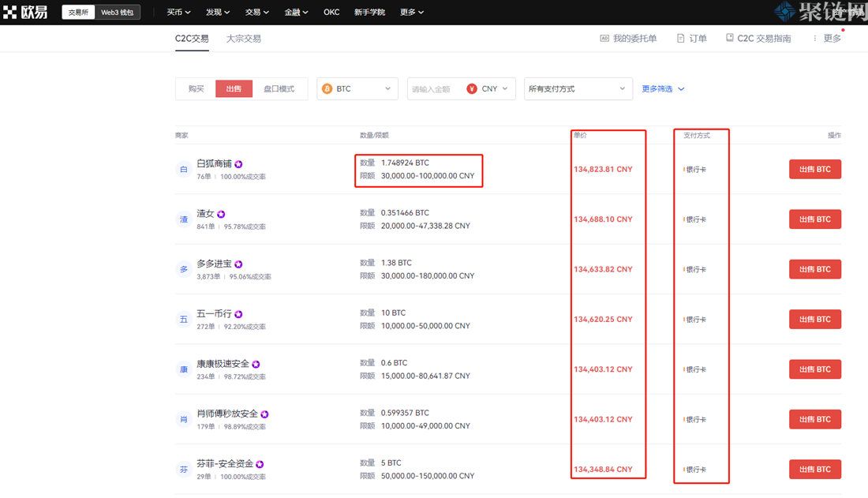Open merchant name 白狐商铺
The height and width of the screenshot is (498, 868).
[214, 164]
